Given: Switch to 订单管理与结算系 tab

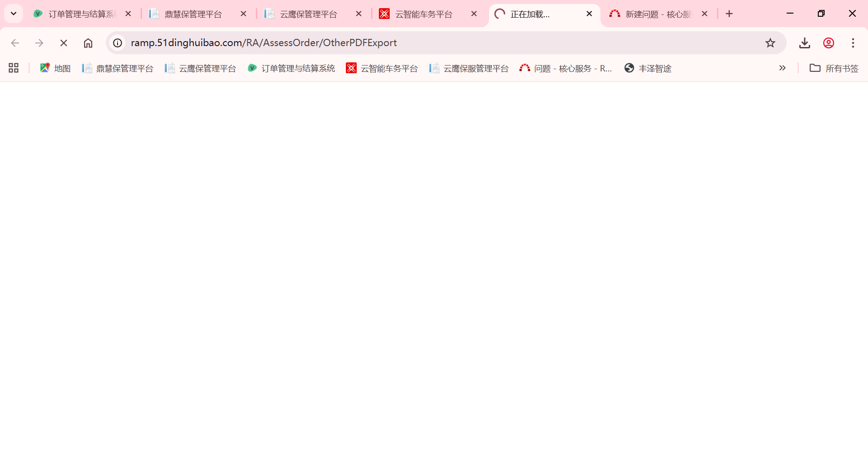Looking at the screenshot, I should (x=75, y=14).
